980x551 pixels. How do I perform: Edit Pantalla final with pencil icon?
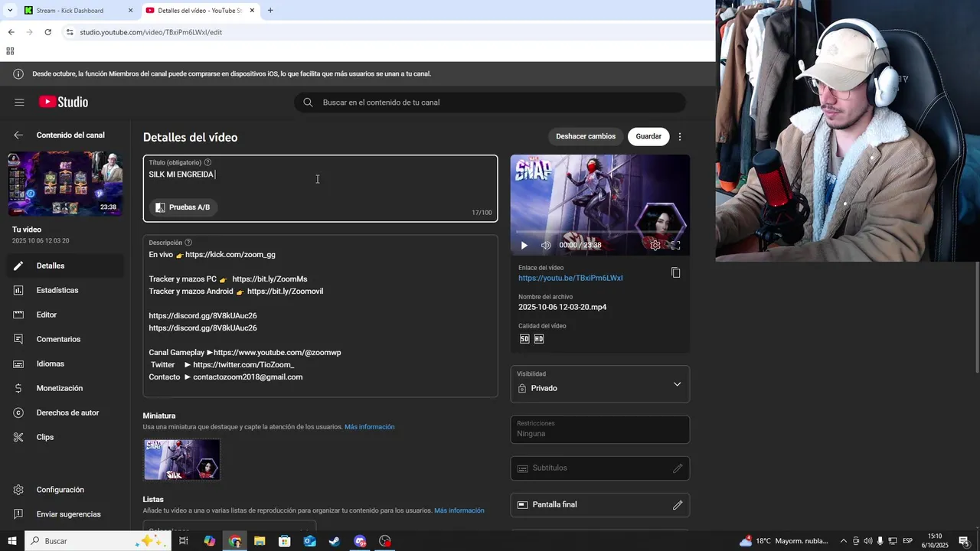678,505
